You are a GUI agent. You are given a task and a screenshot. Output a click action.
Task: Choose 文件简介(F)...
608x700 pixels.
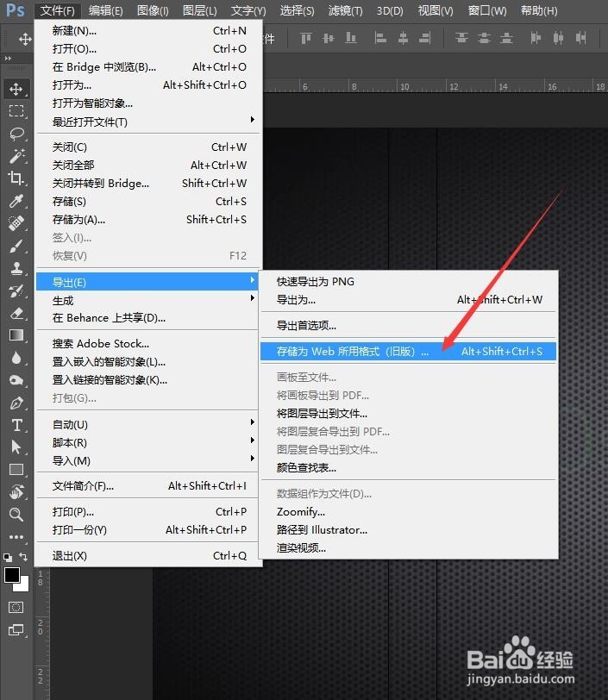point(147,485)
